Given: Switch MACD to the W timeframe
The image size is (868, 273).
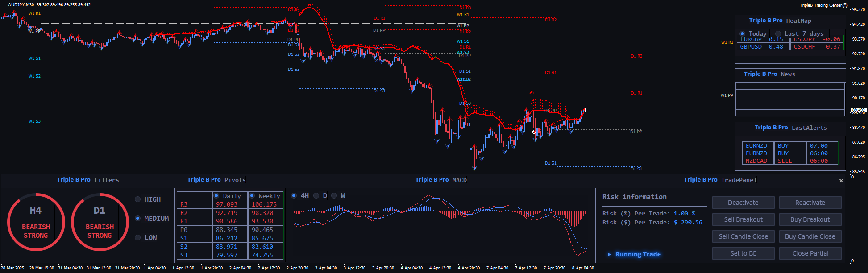Looking at the screenshot, I should click(334, 196).
